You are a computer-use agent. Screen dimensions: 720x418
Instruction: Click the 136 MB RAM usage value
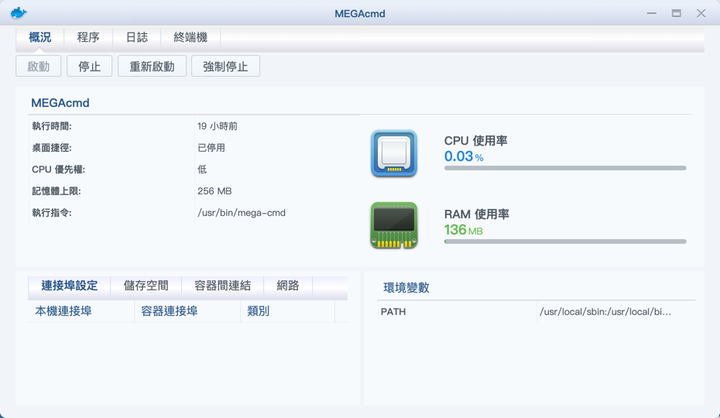click(463, 230)
